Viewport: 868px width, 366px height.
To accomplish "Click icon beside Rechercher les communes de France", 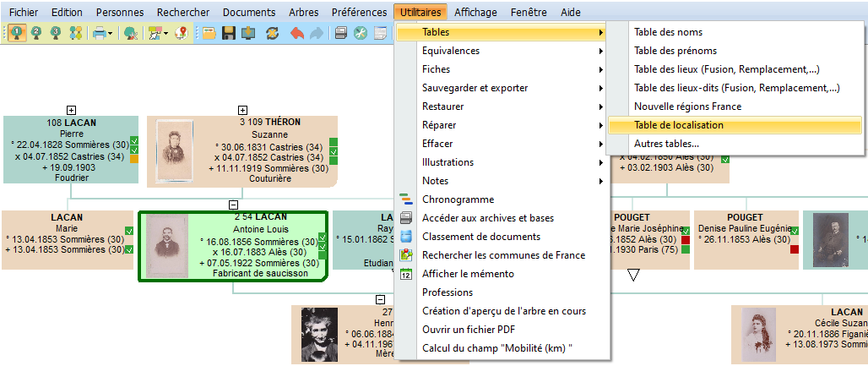I will [x=406, y=255].
